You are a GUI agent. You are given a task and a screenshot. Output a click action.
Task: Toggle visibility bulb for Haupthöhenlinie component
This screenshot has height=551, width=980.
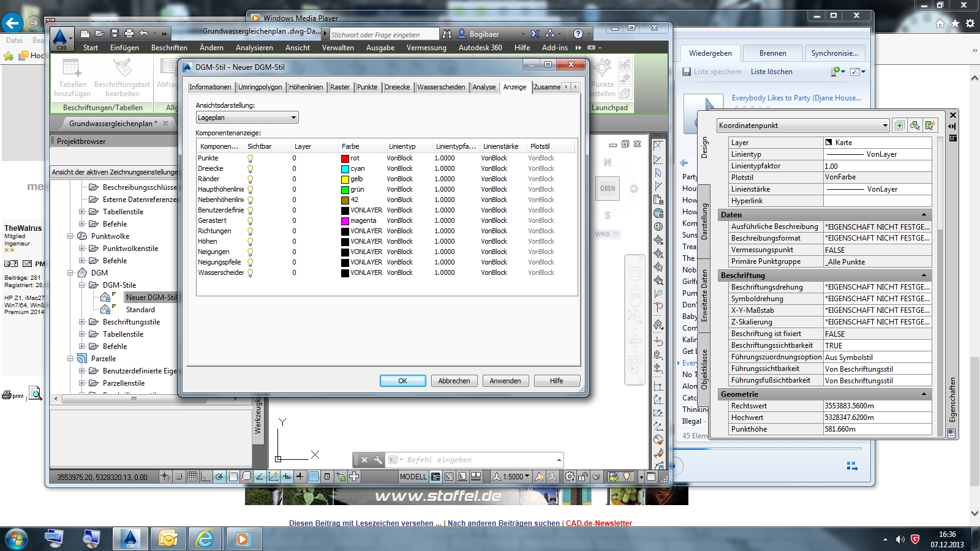[x=250, y=189]
